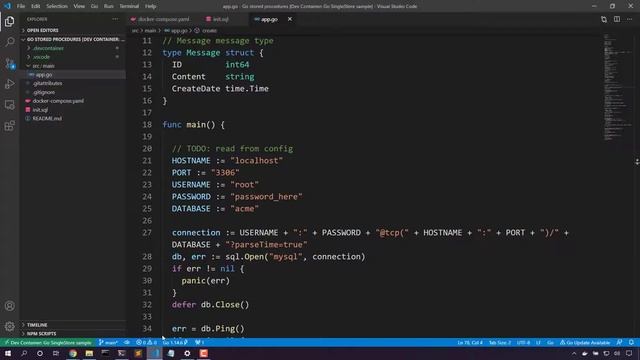The width and height of the screenshot is (640, 360).
Task: Open the Terminal menu
Action: (129, 6)
